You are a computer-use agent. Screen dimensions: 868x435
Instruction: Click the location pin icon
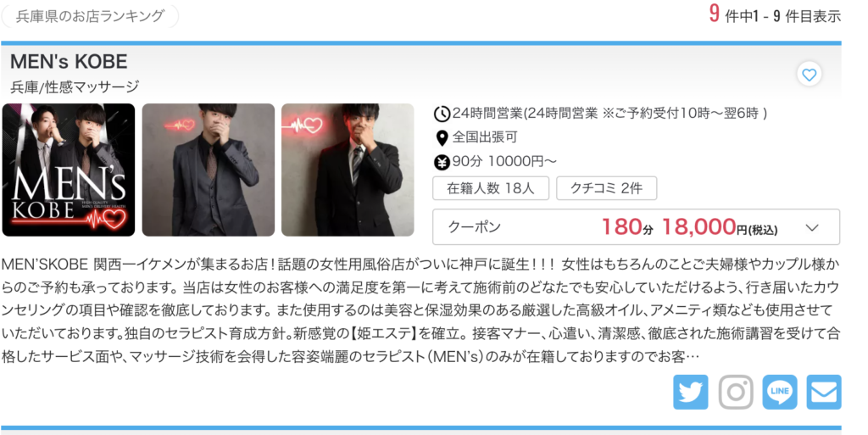442,138
